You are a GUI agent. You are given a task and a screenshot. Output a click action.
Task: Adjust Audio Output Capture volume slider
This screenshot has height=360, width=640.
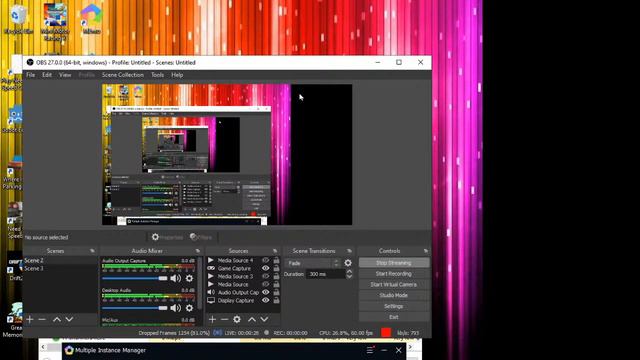[x=135, y=278]
